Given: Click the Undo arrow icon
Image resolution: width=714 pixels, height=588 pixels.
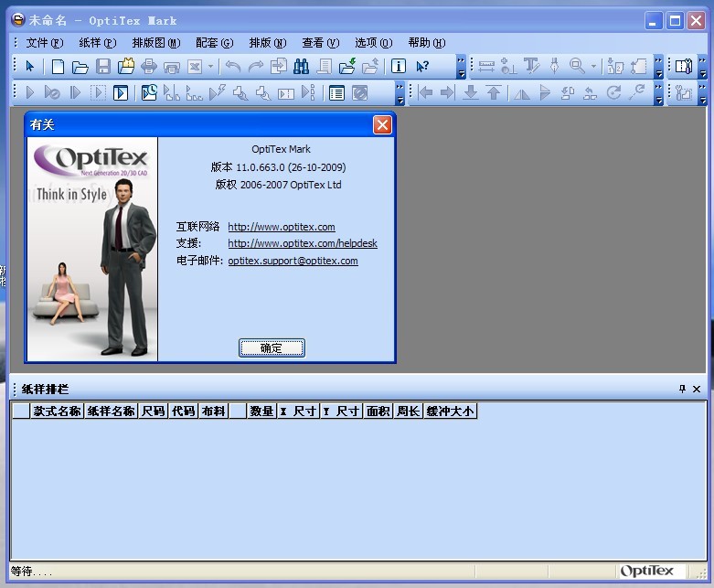Looking at the screenshot, I should pyautogui.click(x=233, y=67).
